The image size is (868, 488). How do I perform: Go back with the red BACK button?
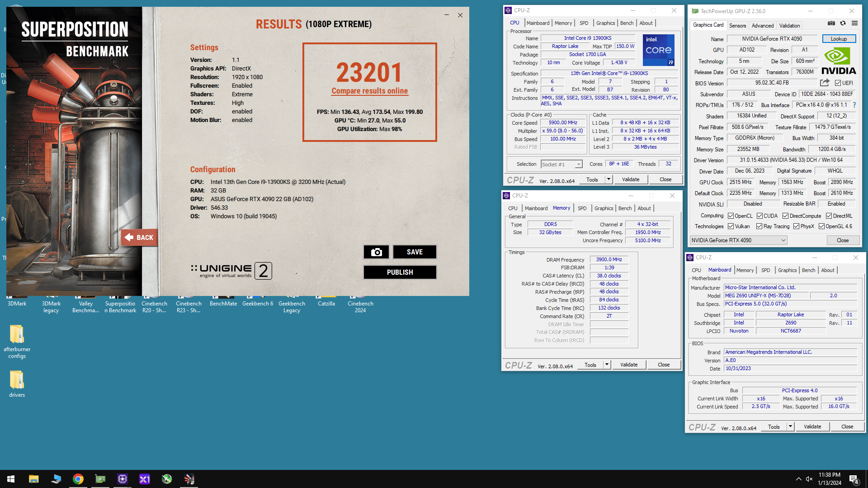(139, 238)
